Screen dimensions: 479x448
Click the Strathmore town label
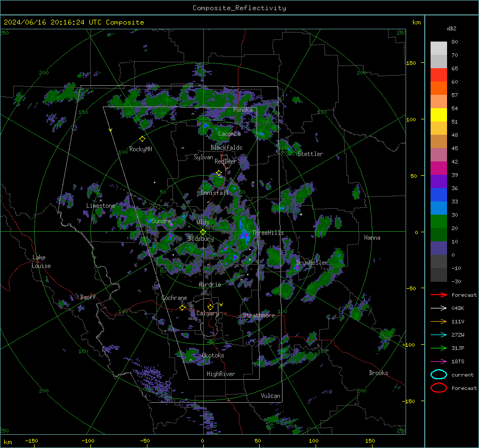(x=259, y=315)
